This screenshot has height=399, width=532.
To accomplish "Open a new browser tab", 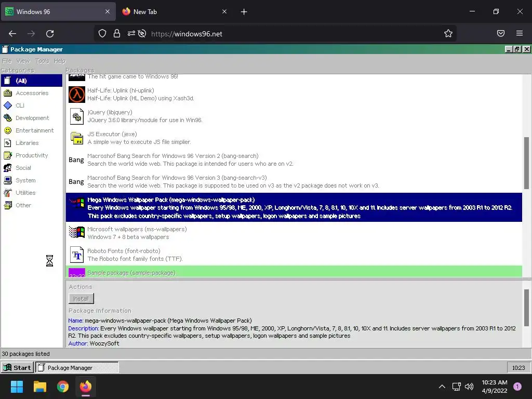I will click(244, 12).
